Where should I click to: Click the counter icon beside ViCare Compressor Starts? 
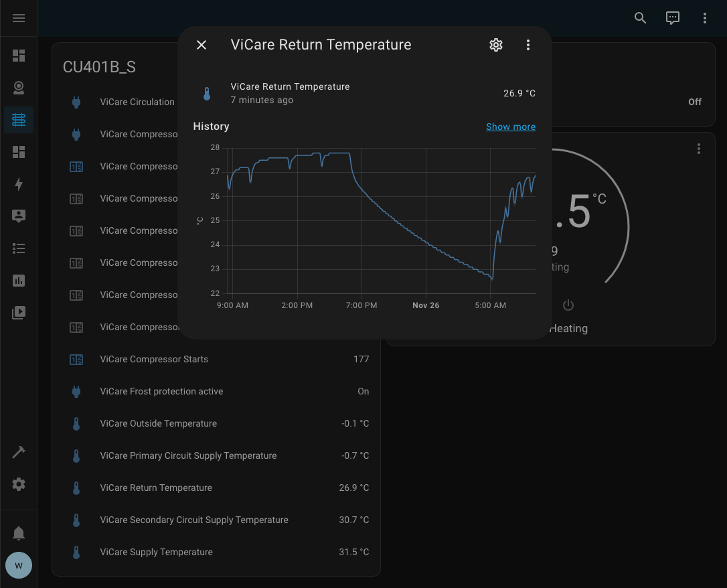76,360
